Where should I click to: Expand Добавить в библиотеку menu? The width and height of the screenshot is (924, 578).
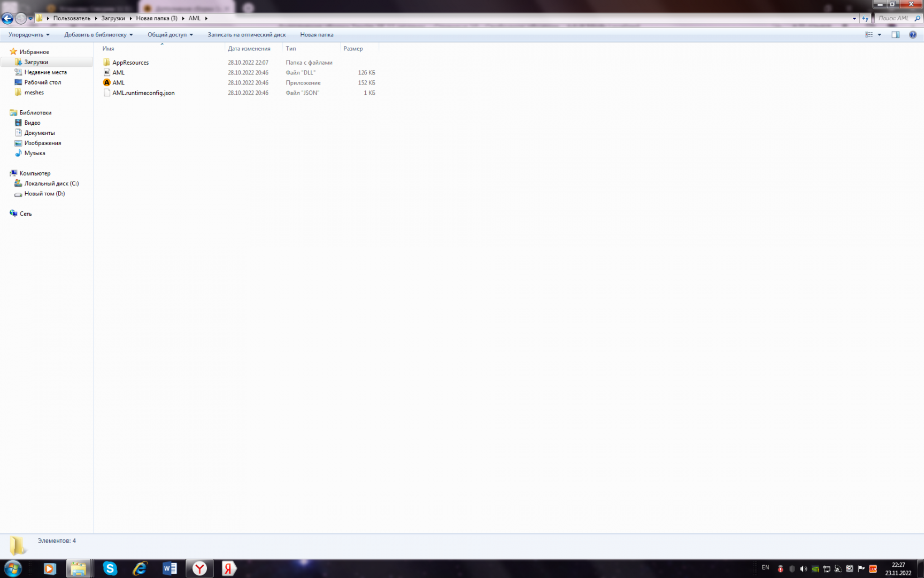[98, 35]
